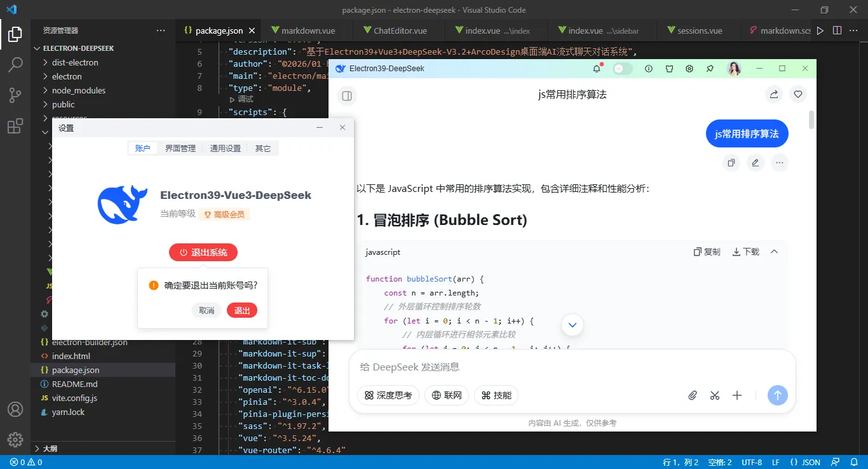The height and width of the screenshot is (469, 868).
Task: Favorite the chat with the heart icon
Action: (x=798, y=94)
